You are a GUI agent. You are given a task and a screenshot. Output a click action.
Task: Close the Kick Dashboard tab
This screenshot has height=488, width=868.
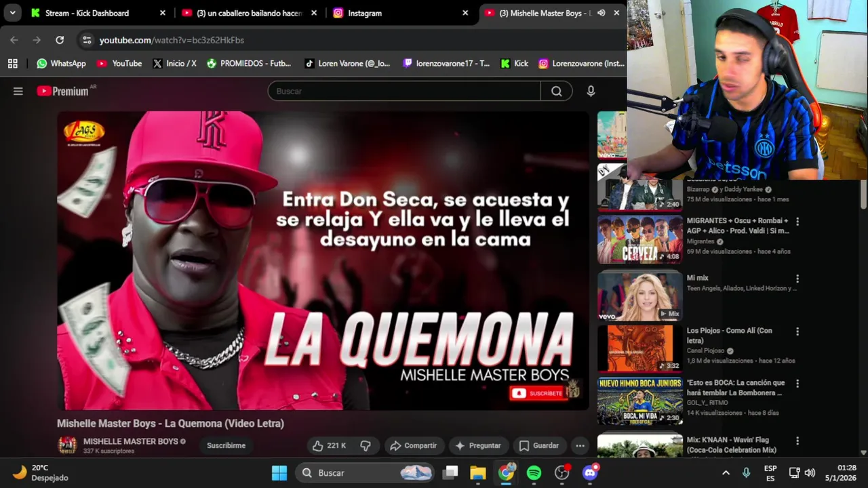point(163,13)
